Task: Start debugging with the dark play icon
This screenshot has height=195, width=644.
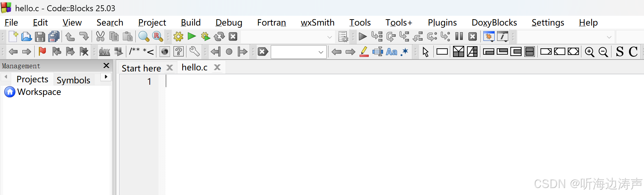Action: (363, 36)
